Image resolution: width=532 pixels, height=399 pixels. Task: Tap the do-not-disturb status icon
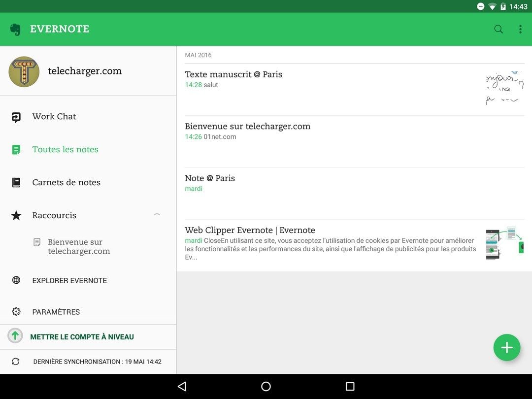click(480, 6)
